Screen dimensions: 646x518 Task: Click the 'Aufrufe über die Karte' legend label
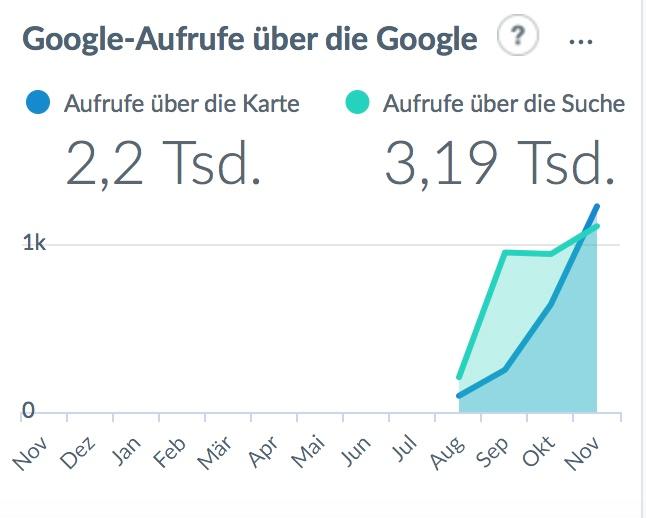181,103
